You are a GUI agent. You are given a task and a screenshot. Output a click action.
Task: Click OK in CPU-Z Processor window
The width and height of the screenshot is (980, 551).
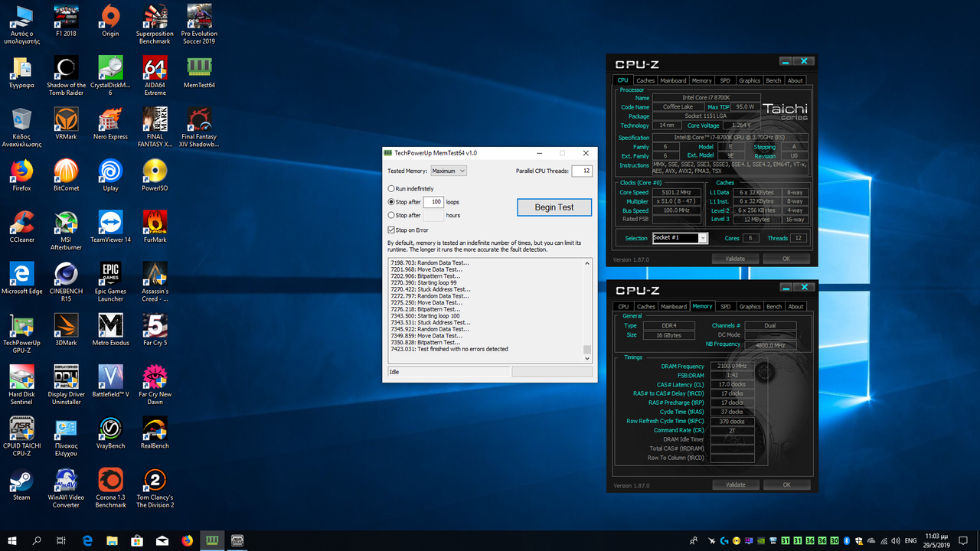[786, 259]
